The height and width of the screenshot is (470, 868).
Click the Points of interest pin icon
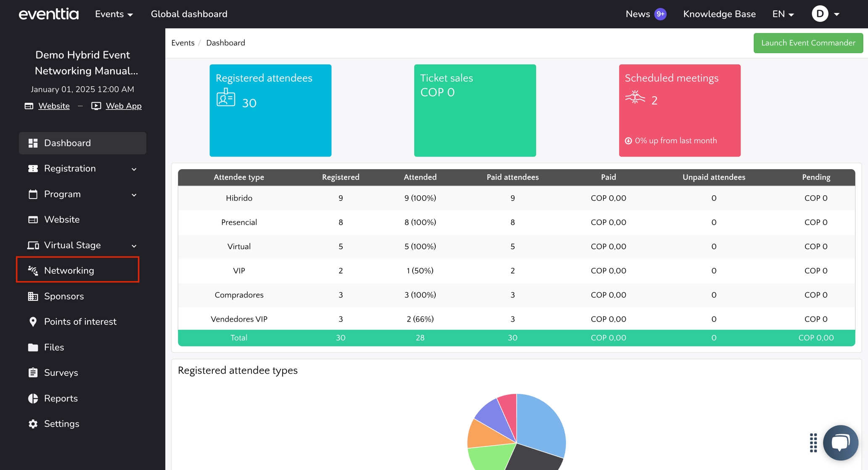[x=33, y=322]
